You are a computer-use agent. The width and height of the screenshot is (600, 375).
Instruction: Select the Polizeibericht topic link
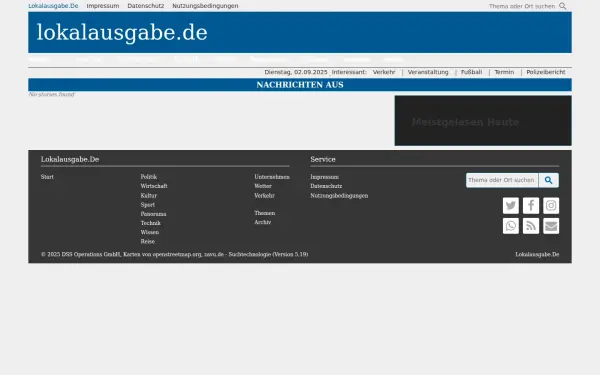546,72
